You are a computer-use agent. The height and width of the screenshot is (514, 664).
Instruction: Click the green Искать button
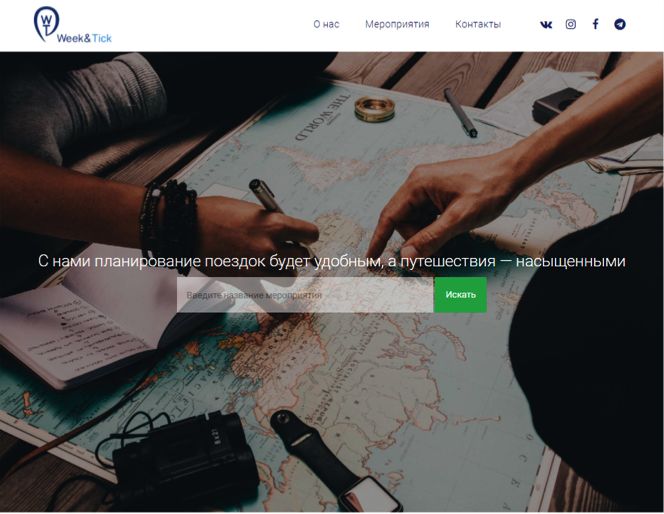pos(460,295)
